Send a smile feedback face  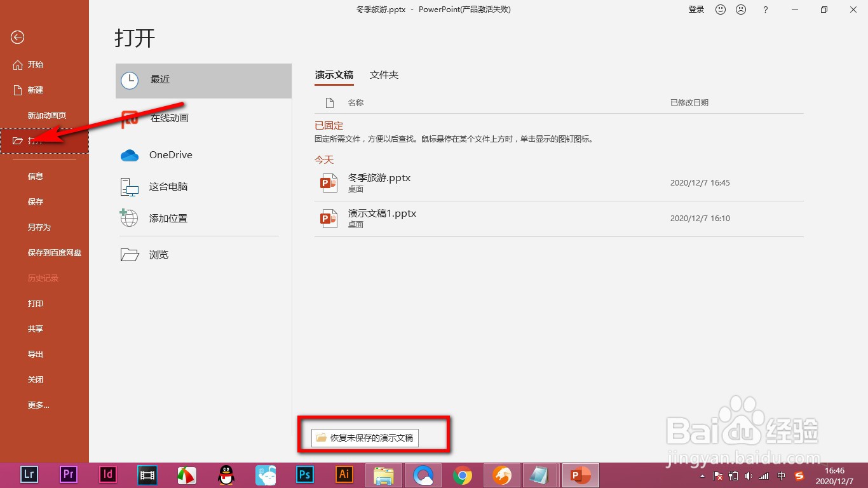click(x=721, y=10)
